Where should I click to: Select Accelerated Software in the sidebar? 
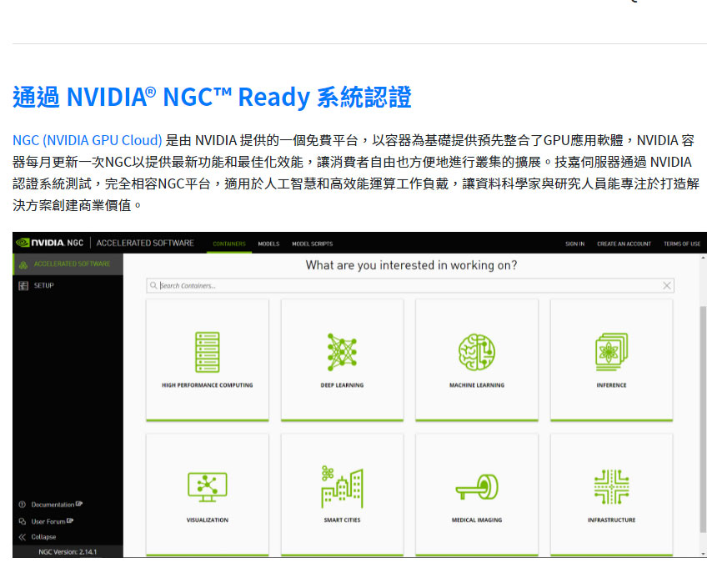pos(68,264)
